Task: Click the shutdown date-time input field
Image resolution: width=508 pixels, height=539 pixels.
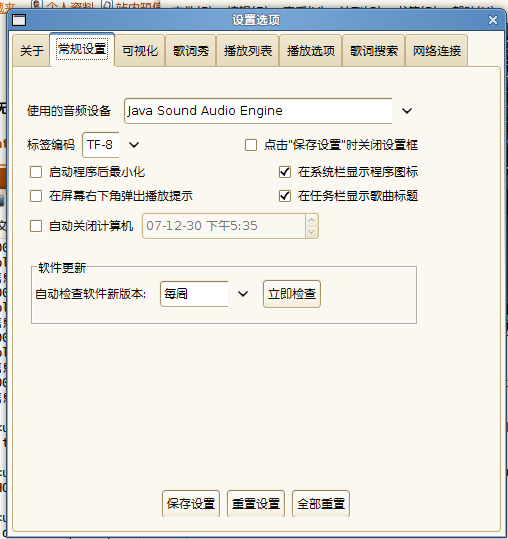Action: click(224, 226)
